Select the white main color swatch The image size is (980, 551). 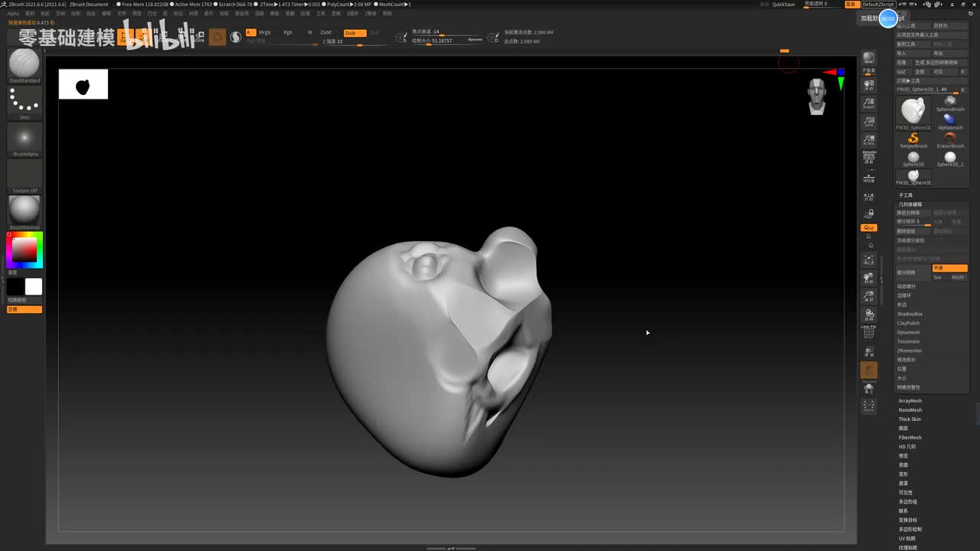[x=34, y=286]
